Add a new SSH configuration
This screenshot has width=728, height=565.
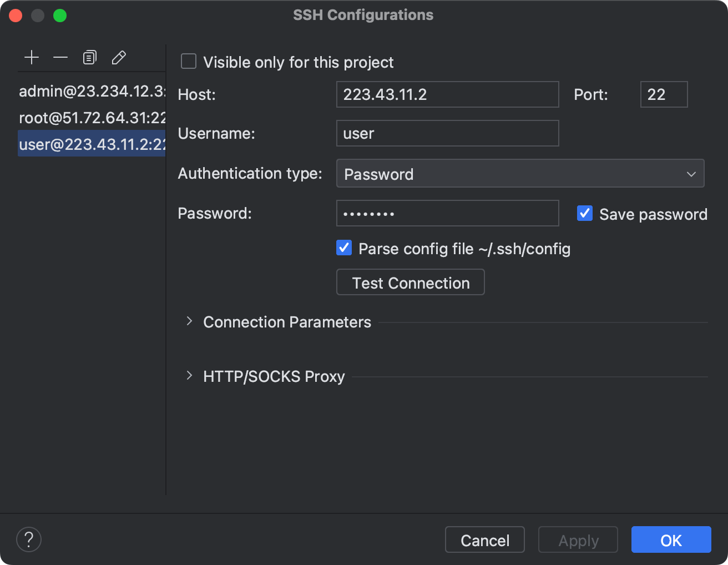32,57
